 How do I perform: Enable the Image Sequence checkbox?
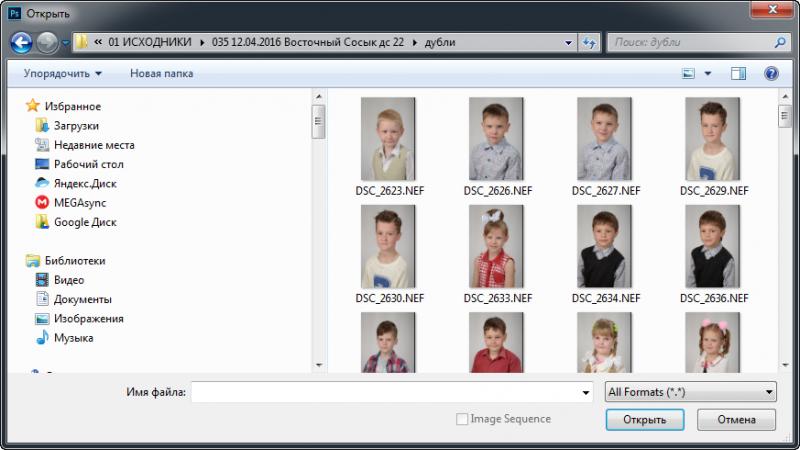point(462,419)
